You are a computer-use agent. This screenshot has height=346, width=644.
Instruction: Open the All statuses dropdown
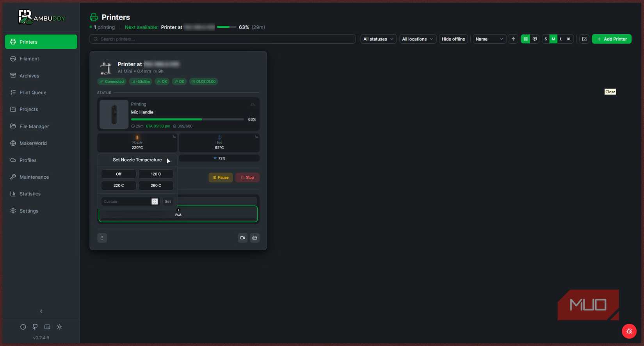coord(378,39)
